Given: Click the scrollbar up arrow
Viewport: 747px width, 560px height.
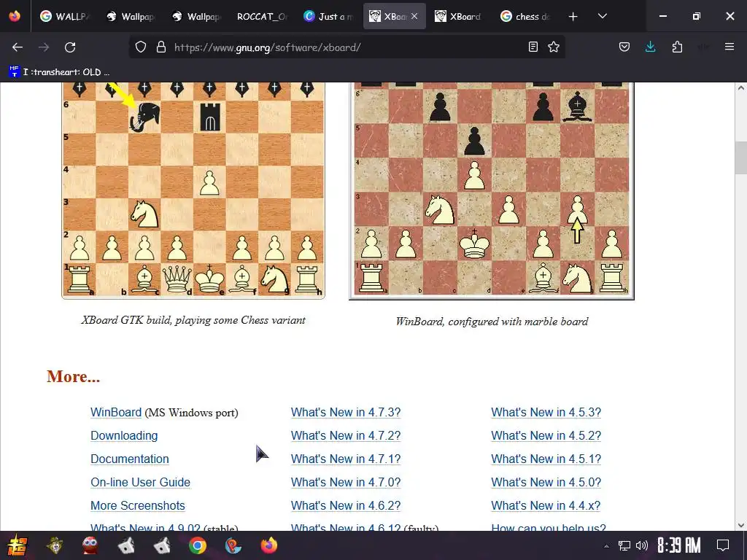Looking at the screenshot, I should tap(741, 87).
